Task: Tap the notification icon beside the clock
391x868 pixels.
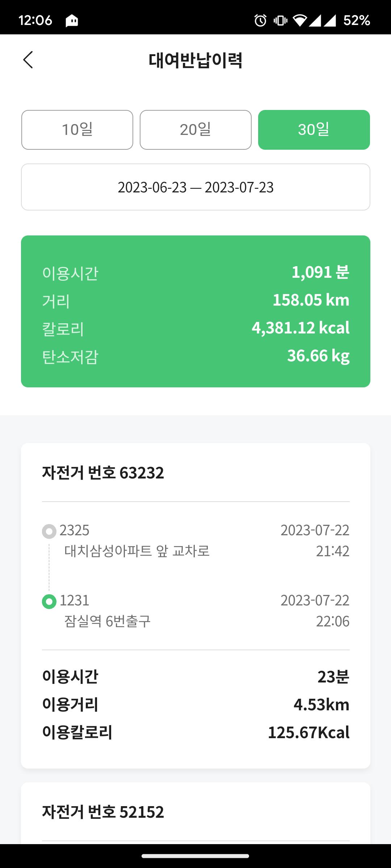Action: 72,21
